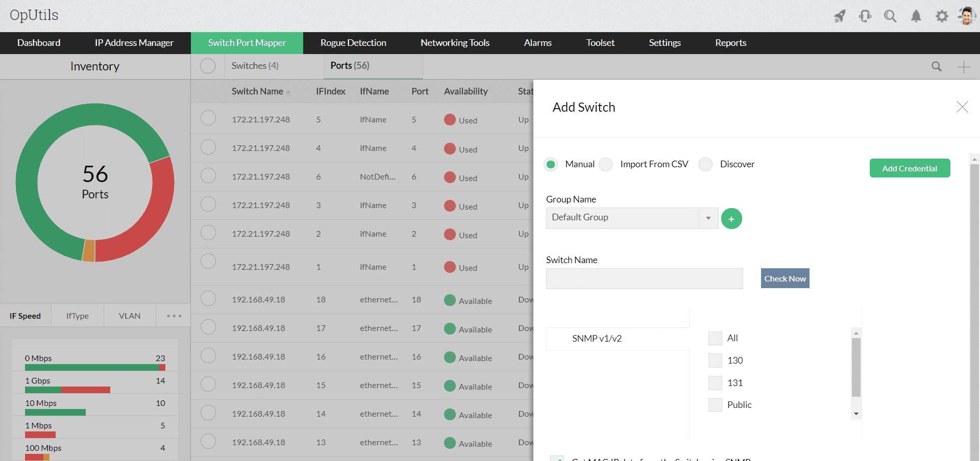Open the settings gear icon

pyautogui.click(x=942, y=16)
